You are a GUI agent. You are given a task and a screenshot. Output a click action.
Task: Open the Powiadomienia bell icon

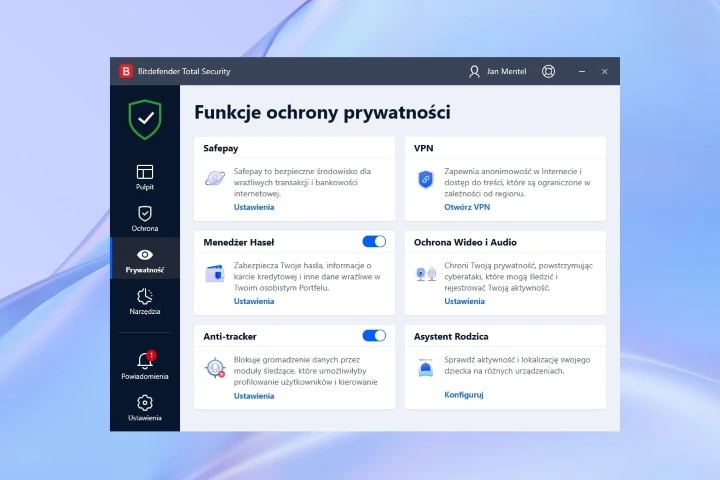[145, 361]
